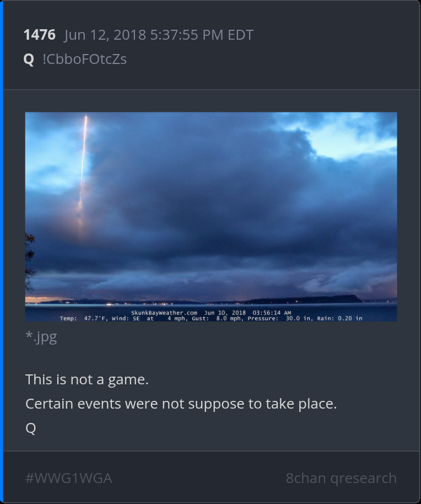This screenshot has width=421, height=504.
Task: Click the tripcode !CbboFOtcZs
Action: [84, 59]
